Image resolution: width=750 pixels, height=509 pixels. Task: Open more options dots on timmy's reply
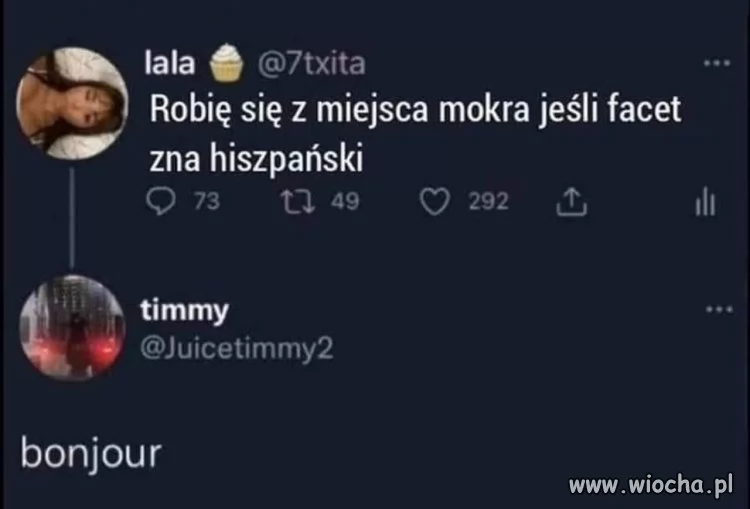tap(719, 309)
